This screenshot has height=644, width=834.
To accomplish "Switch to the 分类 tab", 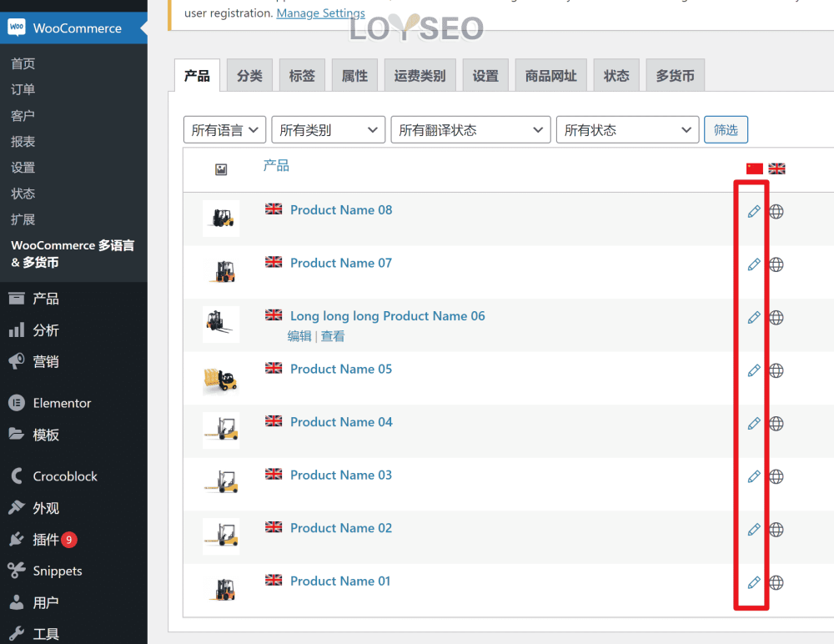I will [249, 76].
